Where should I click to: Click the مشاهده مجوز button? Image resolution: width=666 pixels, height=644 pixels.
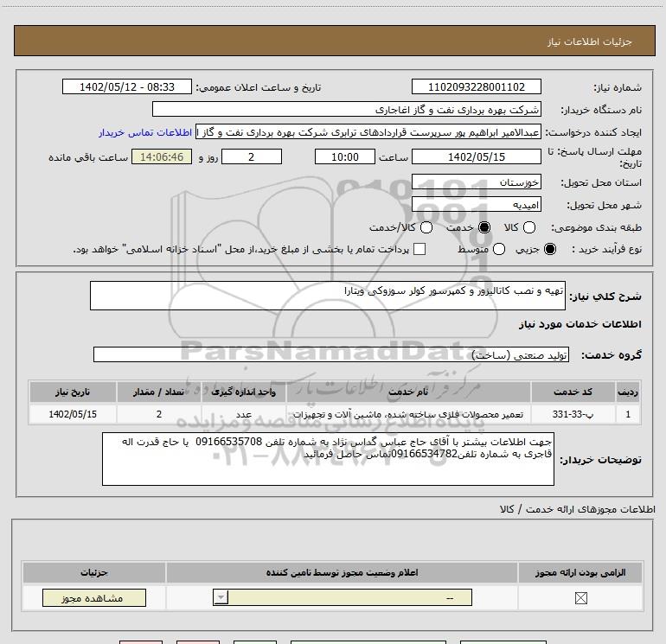[x=94, y=597]
